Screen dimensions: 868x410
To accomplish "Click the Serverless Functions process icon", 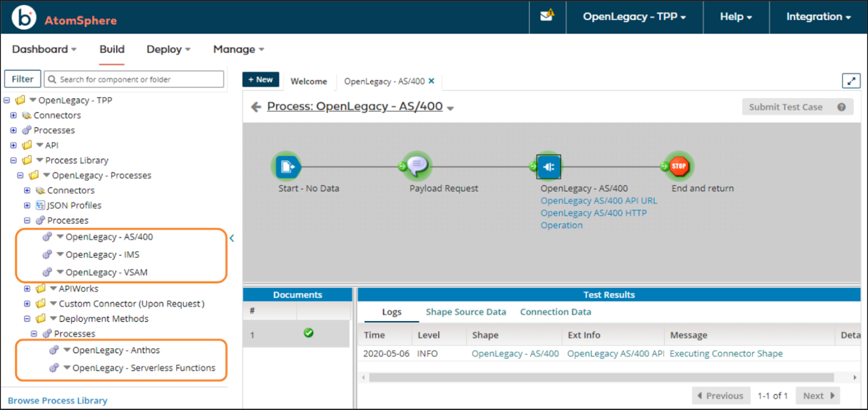I will 54,368.
